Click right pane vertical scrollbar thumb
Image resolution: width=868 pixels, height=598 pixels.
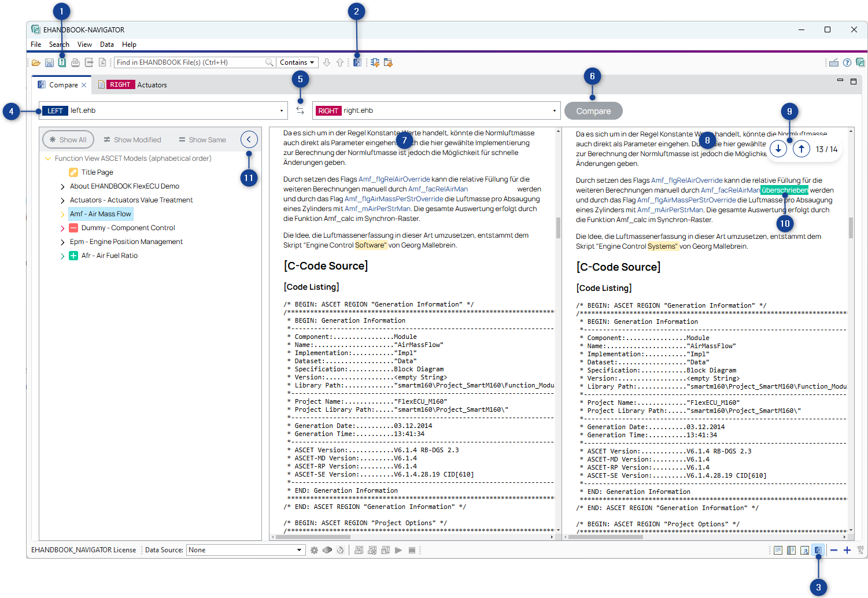pos(851,227)
